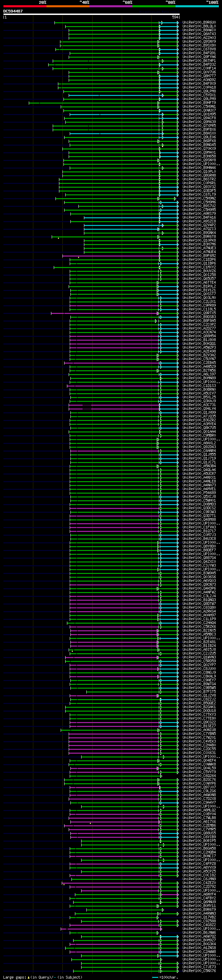
Task: Click the orange ~40% identity legend segment
Action: [x=68, y=6]
